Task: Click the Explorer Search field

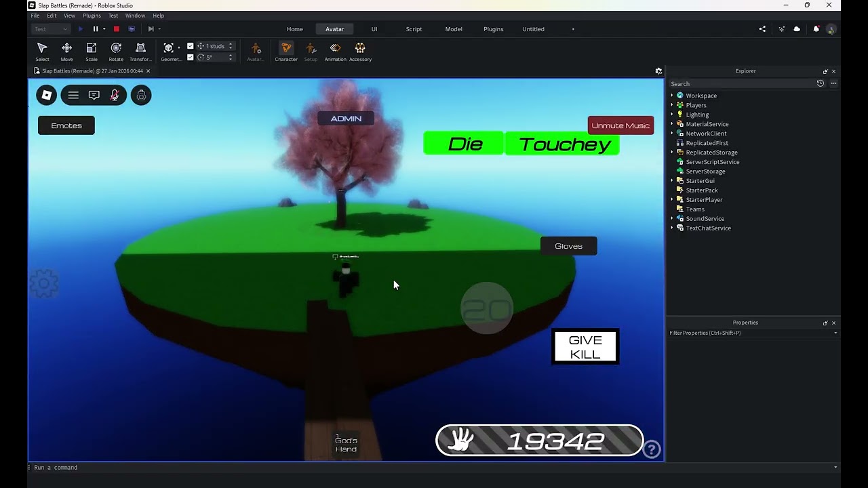Action: point(742,83)
